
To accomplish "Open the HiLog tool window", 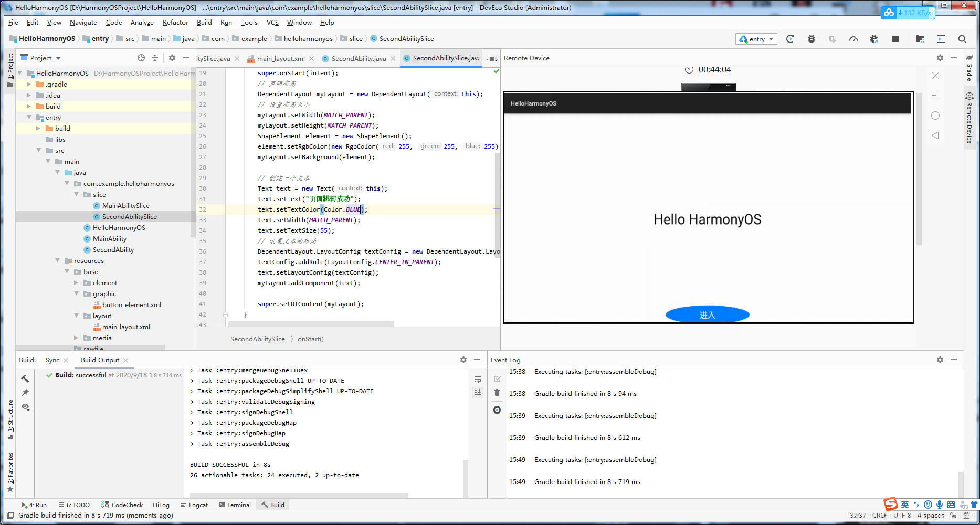I will [x=161, y=505].
